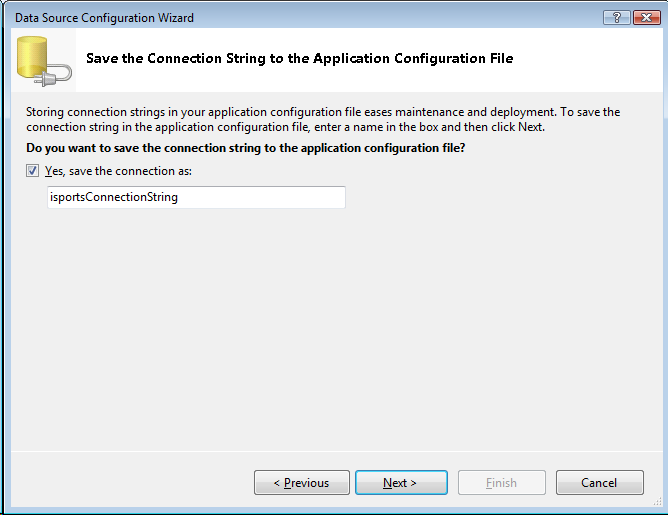
Task: Close the Data Source Configuration Wizard
Action: 643,17
